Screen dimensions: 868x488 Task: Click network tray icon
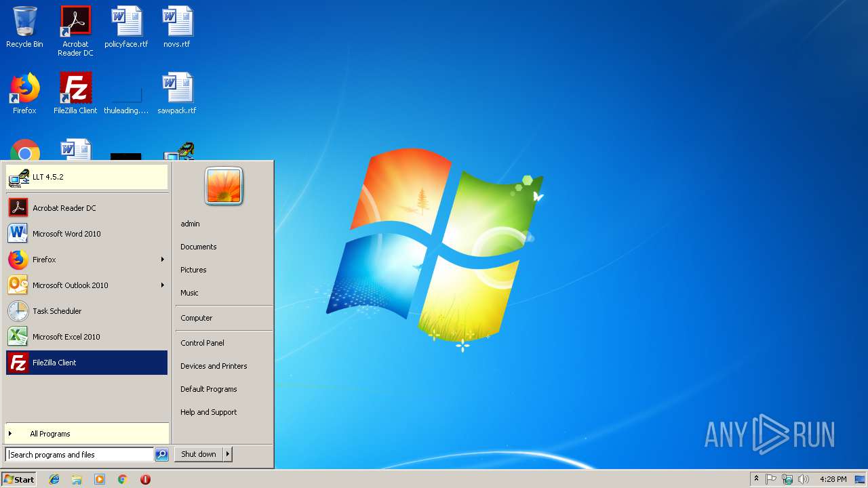tap(787, 479)
